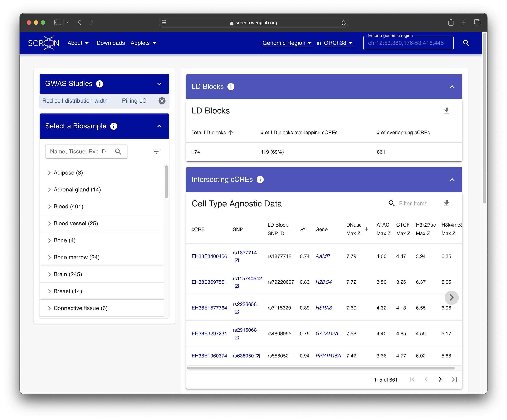Collapse the Intersecting cCREs section
Screen dimensions: 507x420
[x=452, y=180]
